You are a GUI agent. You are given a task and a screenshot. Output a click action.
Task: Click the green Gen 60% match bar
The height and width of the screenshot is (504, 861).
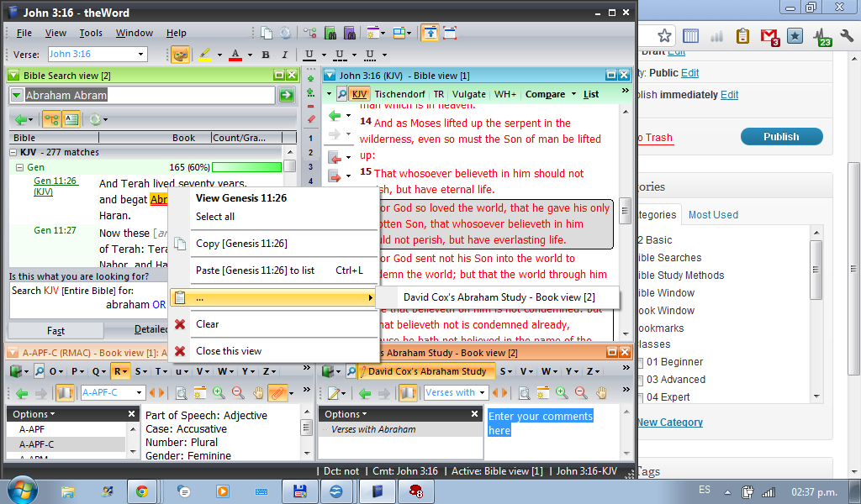[246, 167]
